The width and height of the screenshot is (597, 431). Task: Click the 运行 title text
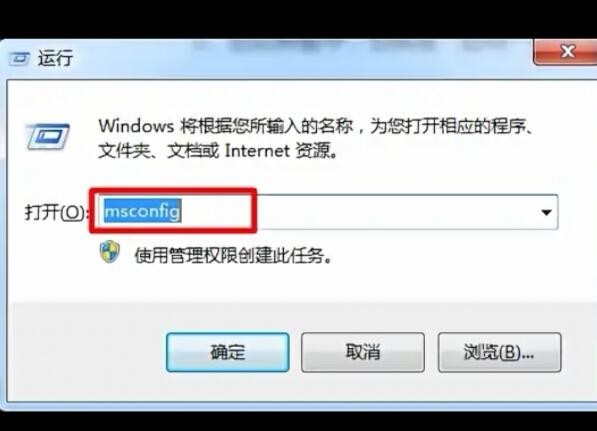coord(55,59)
